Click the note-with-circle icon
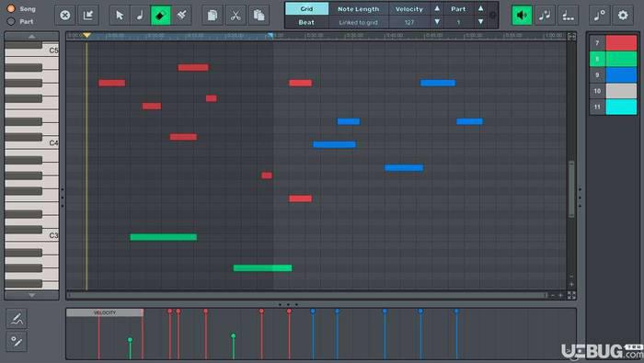644x363 pixels. coord(599,16)
